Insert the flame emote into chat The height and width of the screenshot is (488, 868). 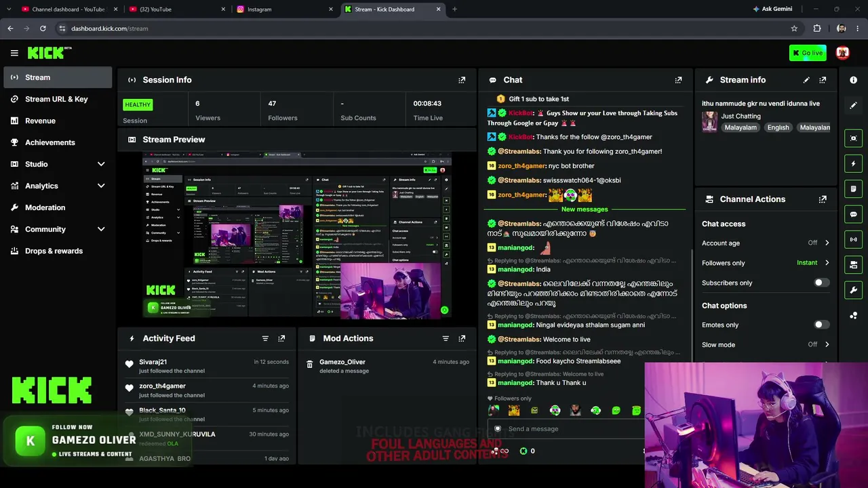pyautogui.click(x=514, y=410)
